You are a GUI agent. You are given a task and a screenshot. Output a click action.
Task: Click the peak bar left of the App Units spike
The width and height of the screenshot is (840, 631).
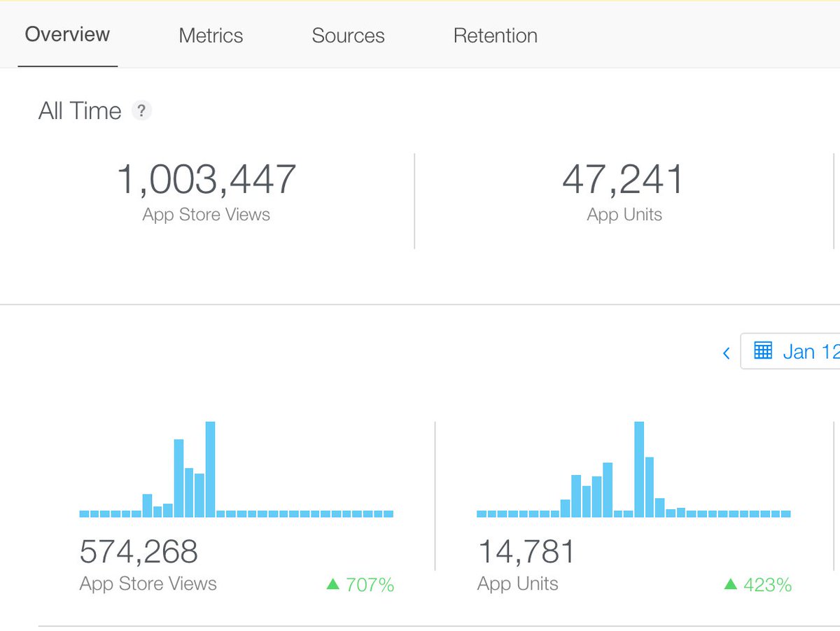coord(606,490)
